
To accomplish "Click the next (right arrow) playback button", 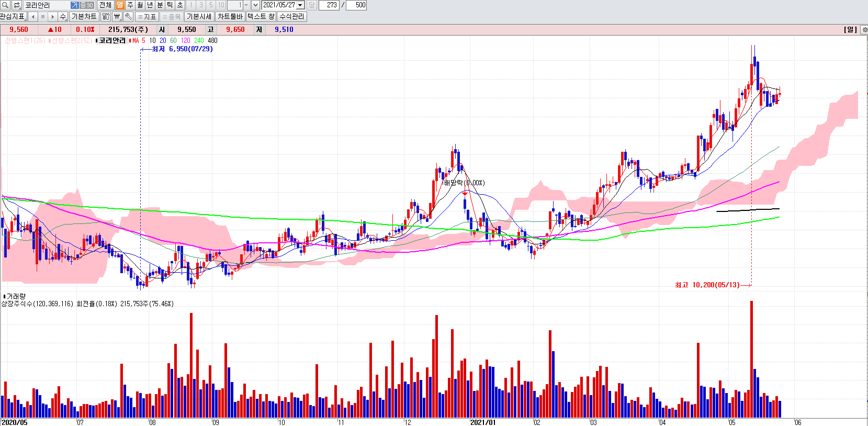I will (x=53, y=17).
